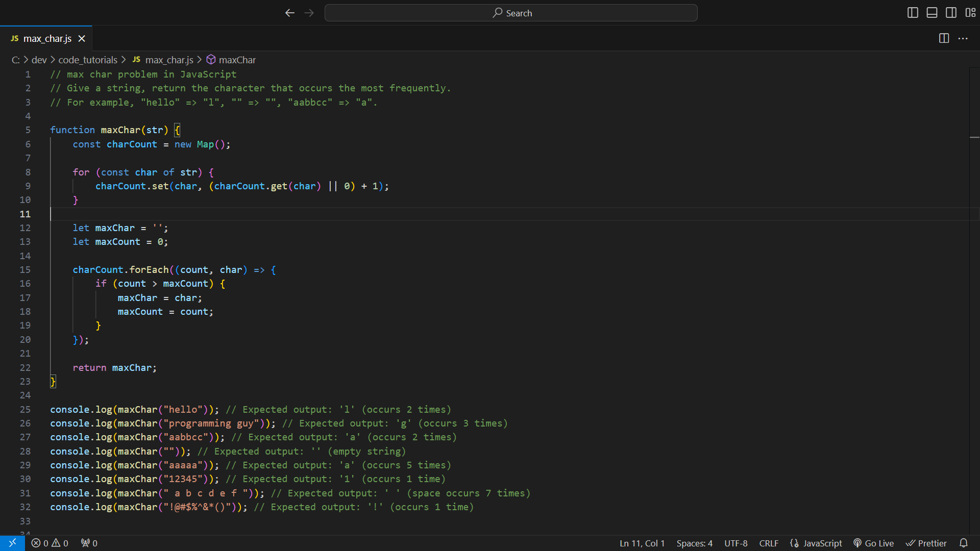
Task: Click the ports forwarded indicator showing 0
Action: tap(89, 543)
